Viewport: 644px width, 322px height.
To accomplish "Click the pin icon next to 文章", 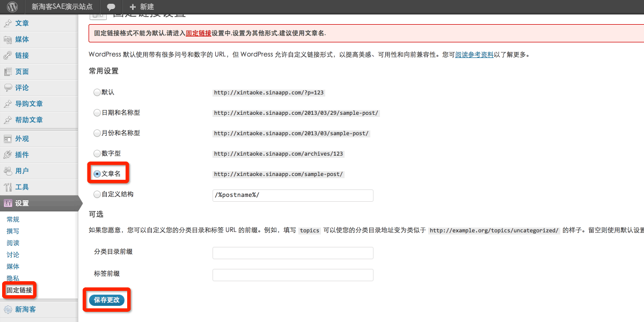I will [x=8, y=24].
